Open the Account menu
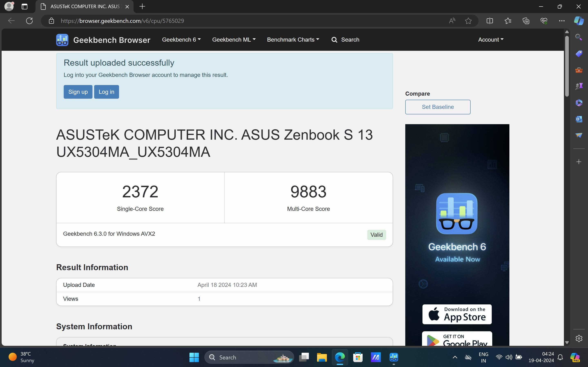 (x=491, y=40)
